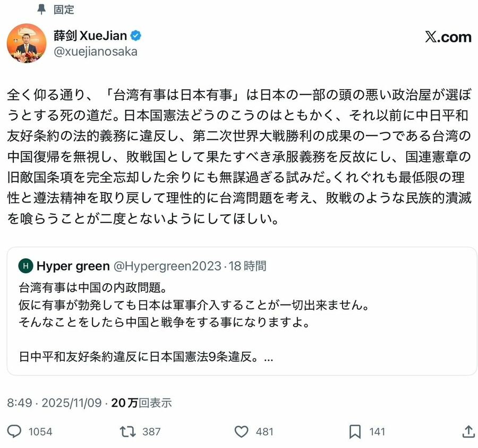Click the Hyper green avatar icon
The image size is (478, 448).
[x=25, y=266]
